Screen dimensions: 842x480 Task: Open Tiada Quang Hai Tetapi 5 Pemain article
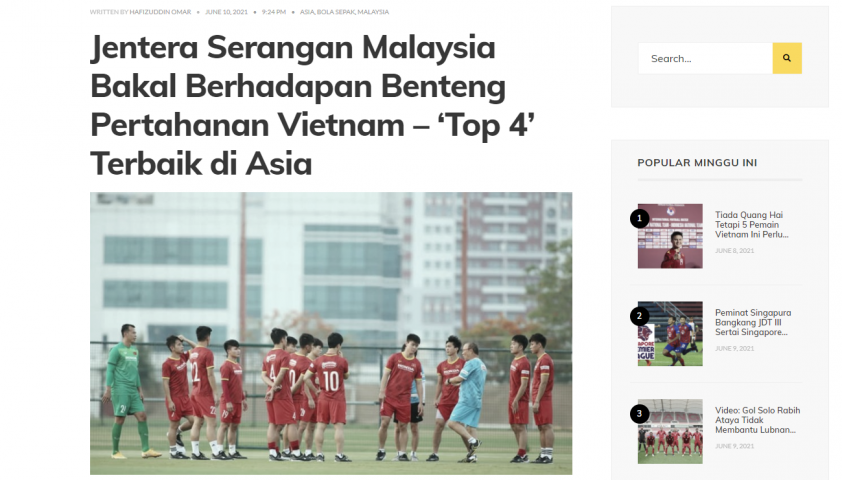pos(751,224)
